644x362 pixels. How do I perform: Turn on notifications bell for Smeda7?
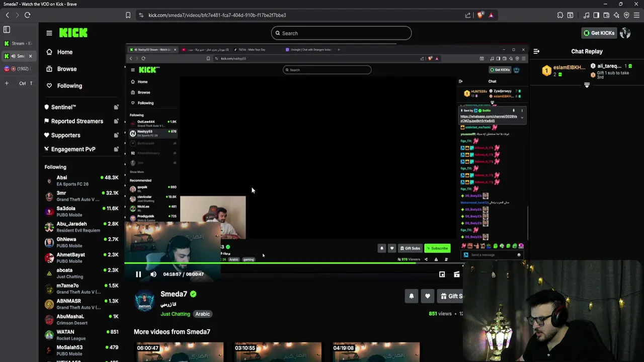click(x=411, y=296)
